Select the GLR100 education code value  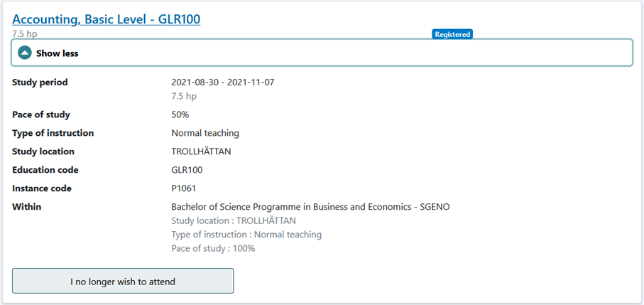[x=187, y=170]
